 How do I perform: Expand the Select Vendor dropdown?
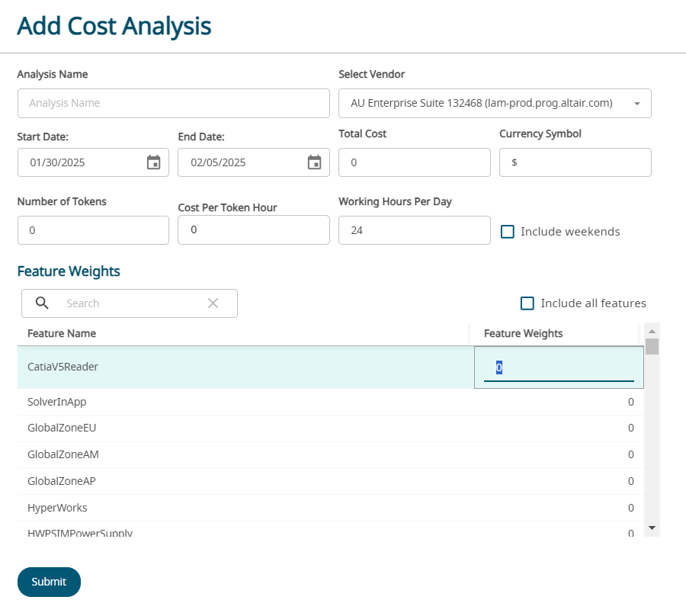click(x=636, y=104)
